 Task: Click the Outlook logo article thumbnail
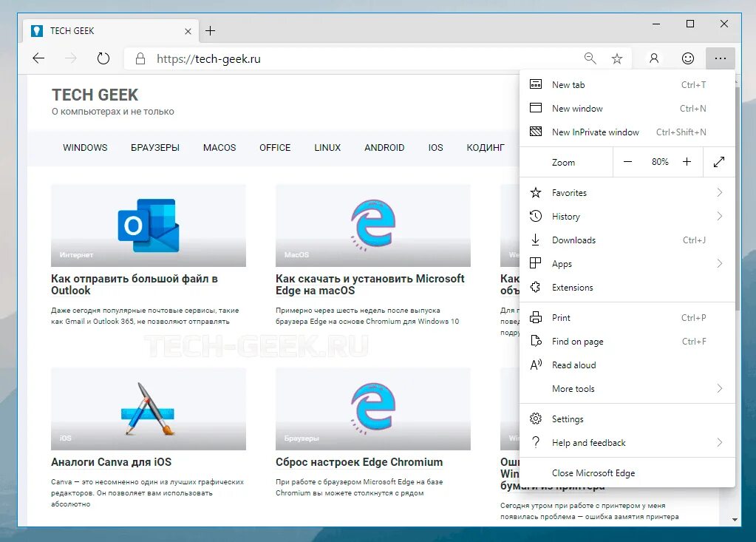pyautogui.click(x=149, y=226)
